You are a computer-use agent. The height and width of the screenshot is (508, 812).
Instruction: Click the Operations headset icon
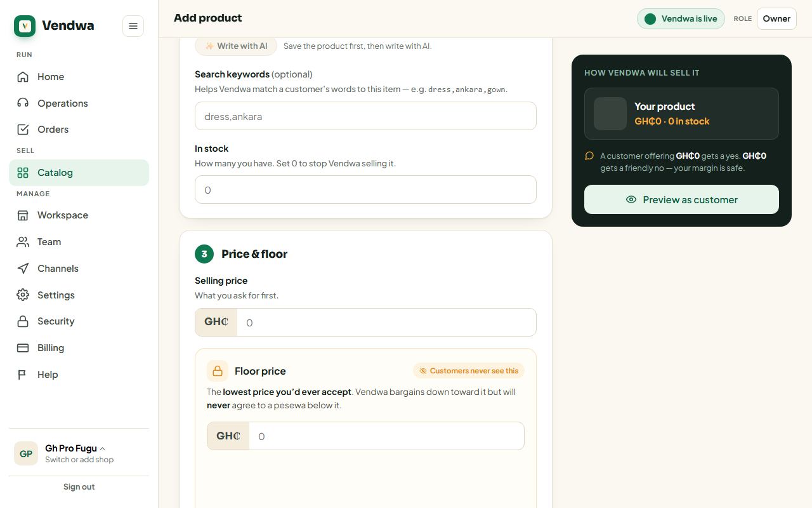(23, 104)
